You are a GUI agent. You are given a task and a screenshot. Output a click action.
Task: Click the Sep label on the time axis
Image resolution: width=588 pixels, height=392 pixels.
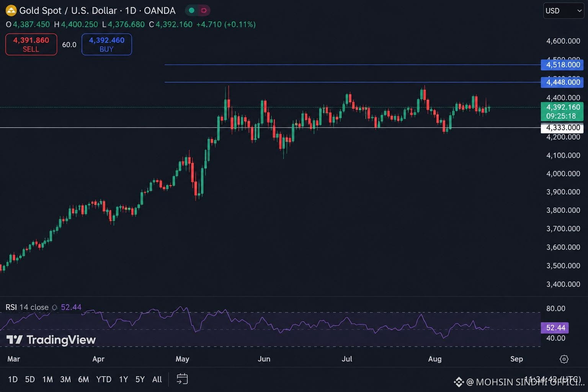[x=516, y=359]
